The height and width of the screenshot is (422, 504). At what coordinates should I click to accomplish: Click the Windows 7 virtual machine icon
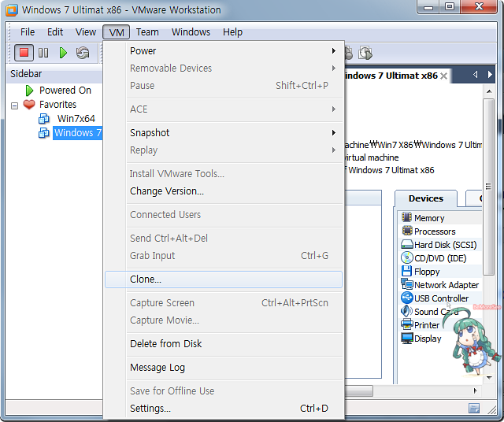pyautogui.click(x=44, y=133)
